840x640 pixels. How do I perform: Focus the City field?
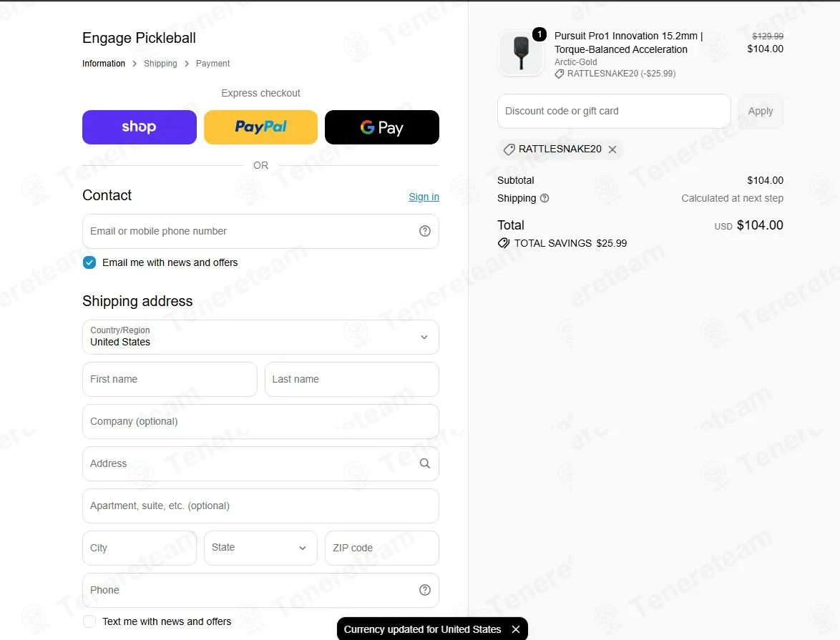tap(140, 548)
